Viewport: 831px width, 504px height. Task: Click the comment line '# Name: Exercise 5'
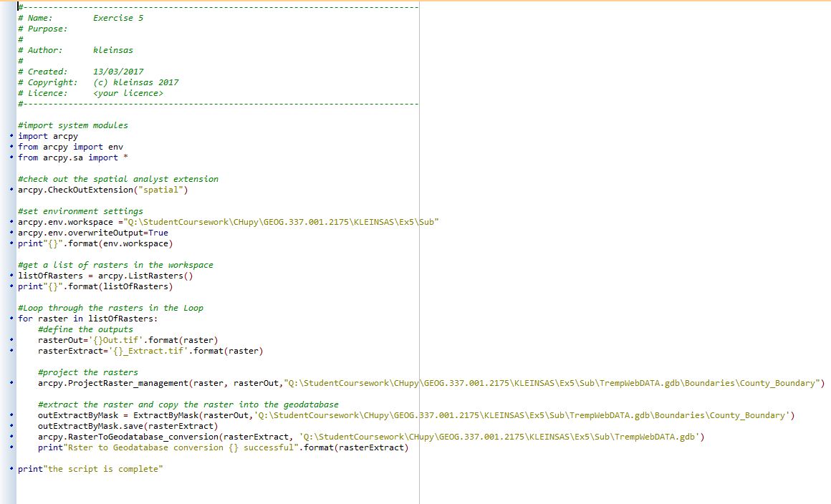80,18
